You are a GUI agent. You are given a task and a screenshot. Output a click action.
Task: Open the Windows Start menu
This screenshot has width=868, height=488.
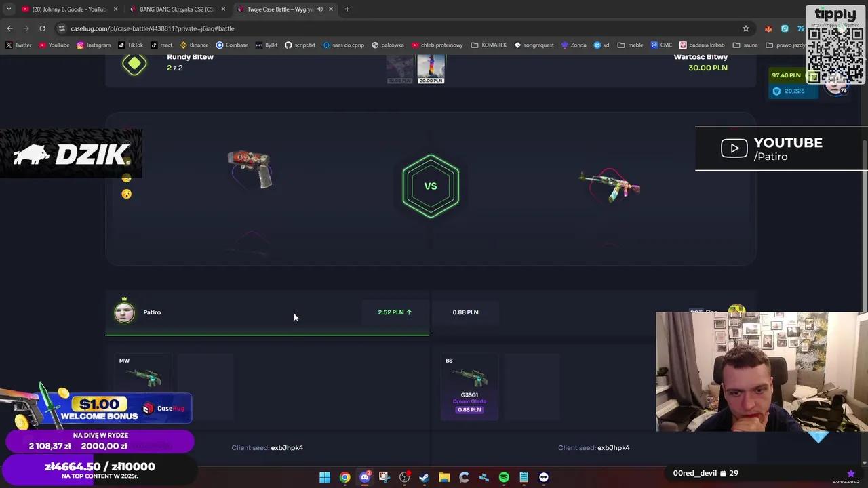click(x=325, y=477)
